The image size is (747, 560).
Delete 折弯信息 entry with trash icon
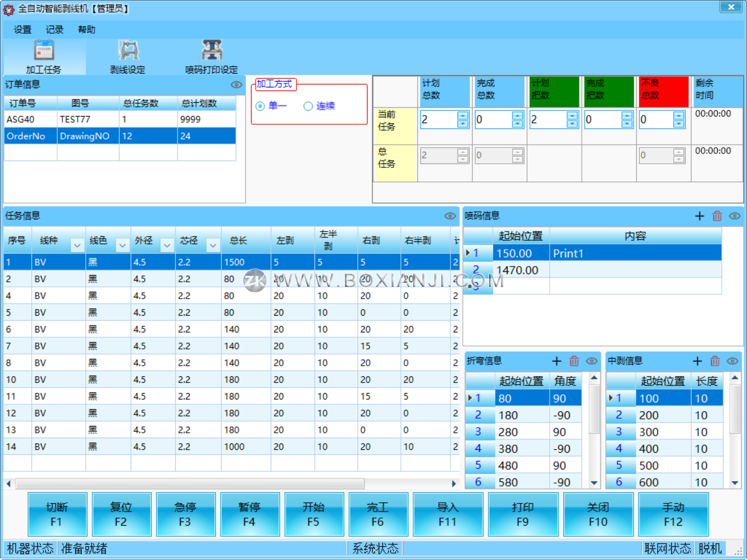click(574, 361)
